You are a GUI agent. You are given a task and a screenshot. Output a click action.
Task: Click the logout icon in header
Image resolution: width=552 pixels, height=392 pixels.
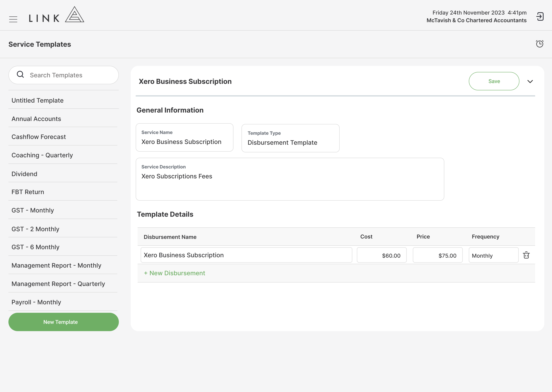[x=540, y=17]
